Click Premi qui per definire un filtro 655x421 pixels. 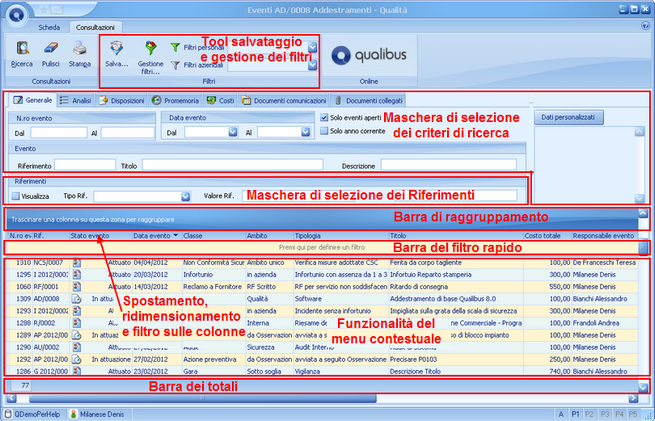tap(322, 247)
